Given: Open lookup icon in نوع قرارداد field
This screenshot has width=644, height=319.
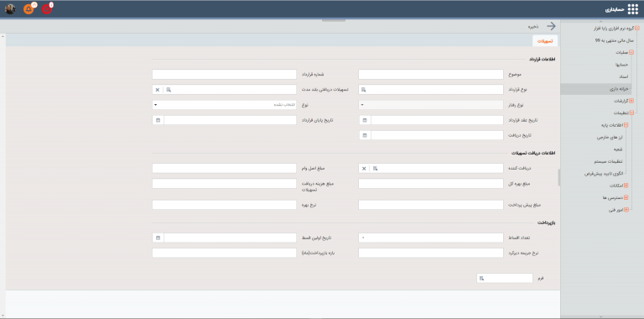Looking at the screenshot, I should 363,90.
